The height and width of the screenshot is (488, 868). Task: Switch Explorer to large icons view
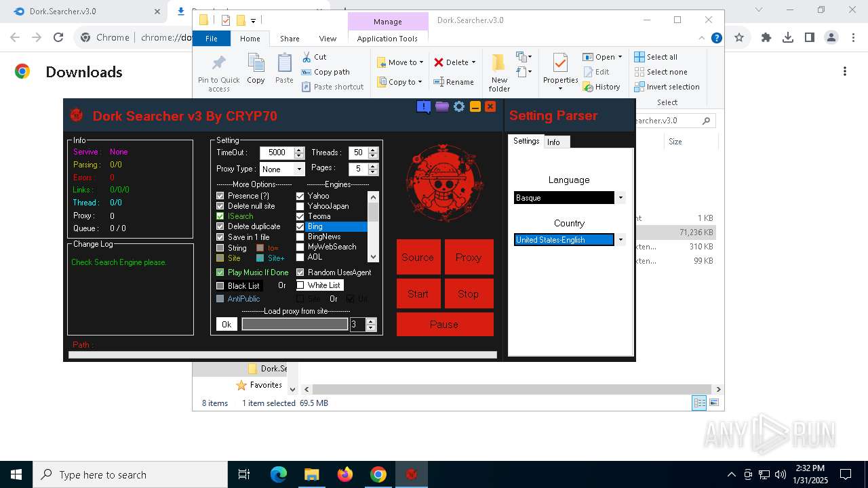coord(713,403)
